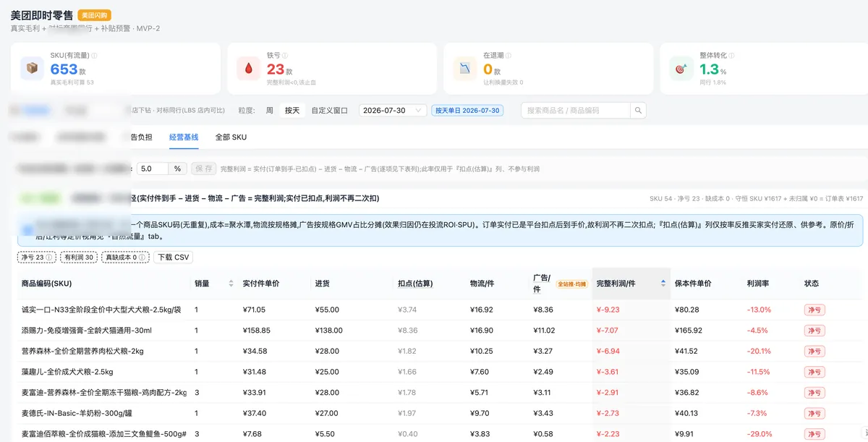Viewport: 868px width, 442px height.
Task: Focus the 搜索商品名 / 商品编码 search box
Action: coord(576,111)
